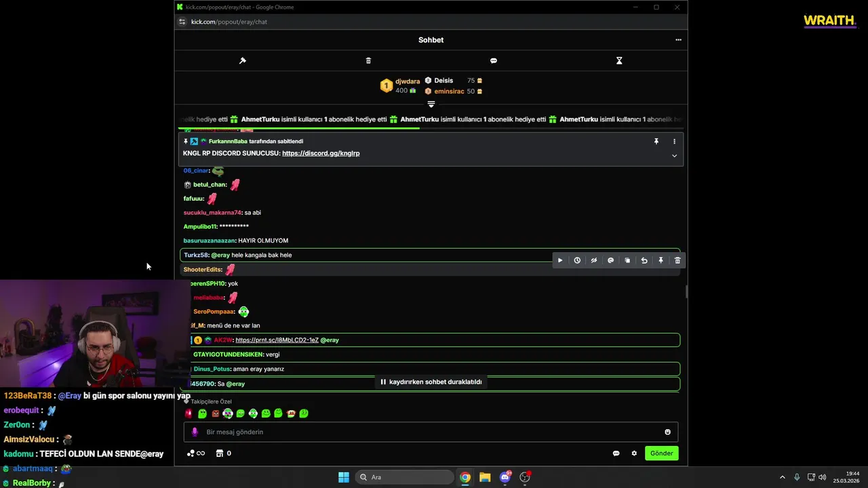
Task: Hide message with crossed-eye icon
Action: [x=594, y=260]
